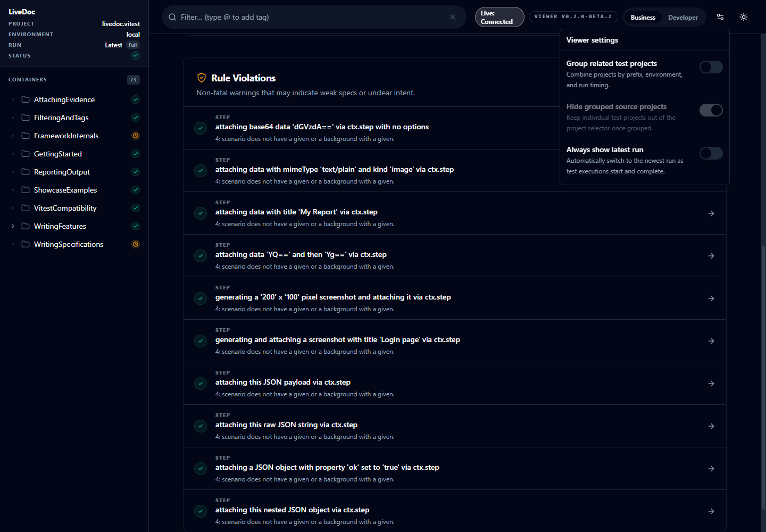Click the AttachingEvidence folder icon

pyautogui.click(x=26, y=99)
